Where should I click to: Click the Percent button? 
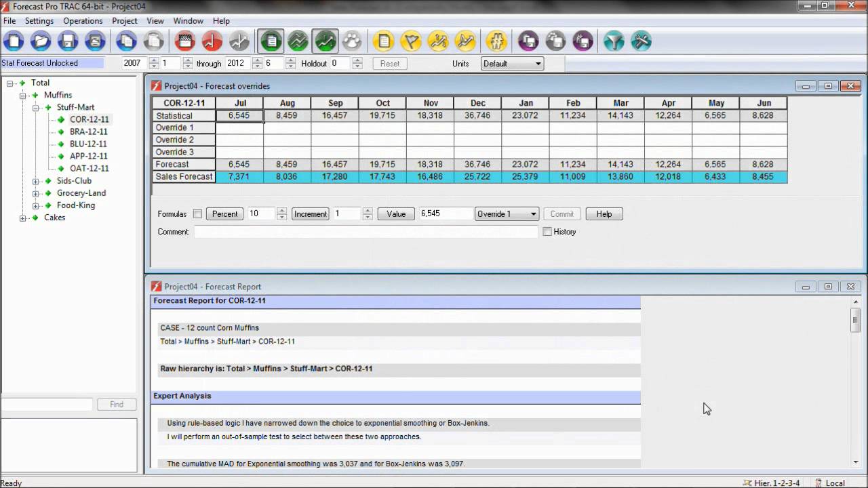[x=224, y=214]
